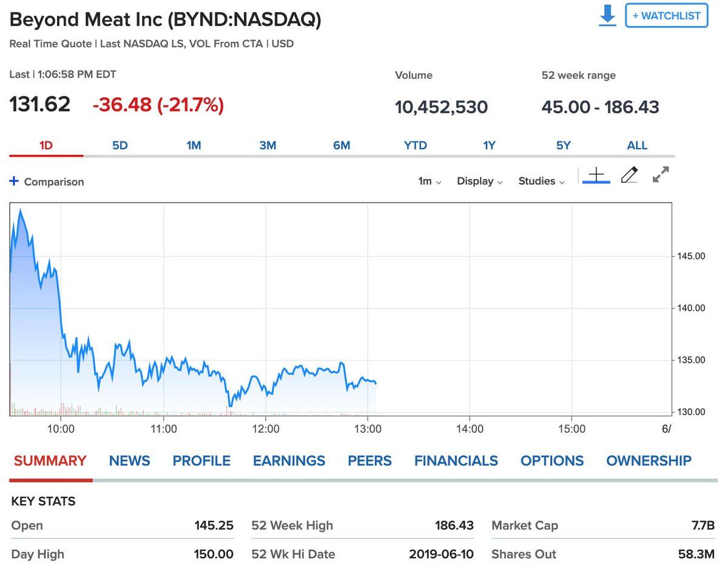
Task: Go to the EARNINGS tab
Action: click(289, 461)
